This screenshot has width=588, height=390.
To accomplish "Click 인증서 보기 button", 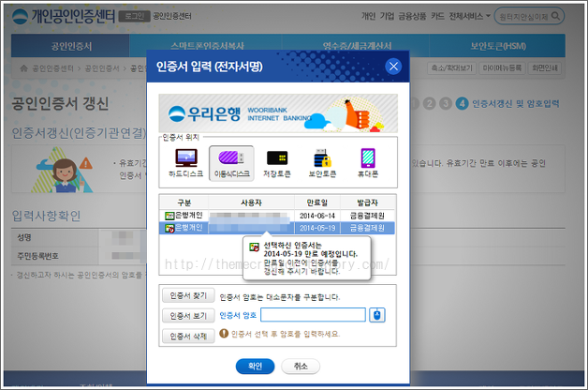I will (188, 316).
